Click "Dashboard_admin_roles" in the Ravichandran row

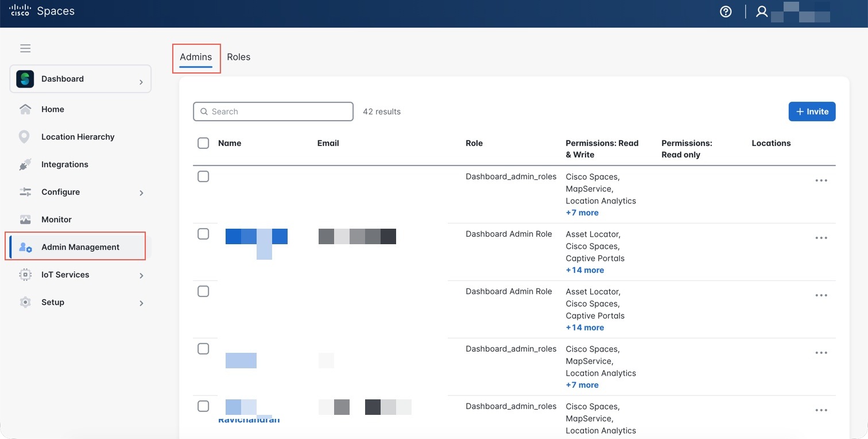pyautogui.click(x=511, y=406)
